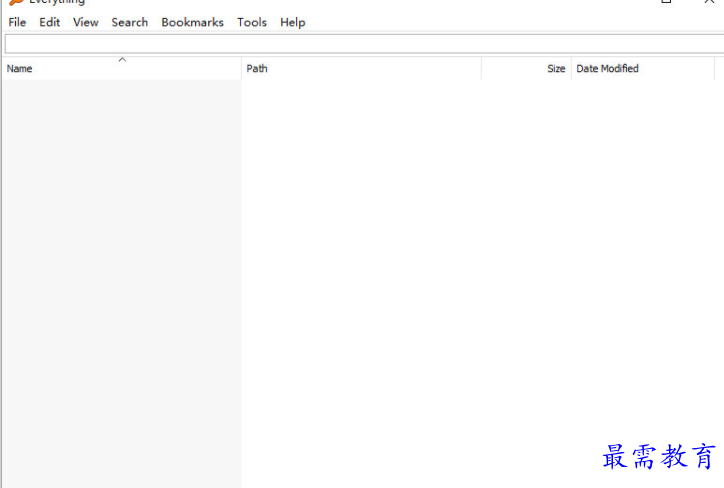This screenshot has width=724, height=488.
Task: Open the Search menu
Action: coord(129,22)
